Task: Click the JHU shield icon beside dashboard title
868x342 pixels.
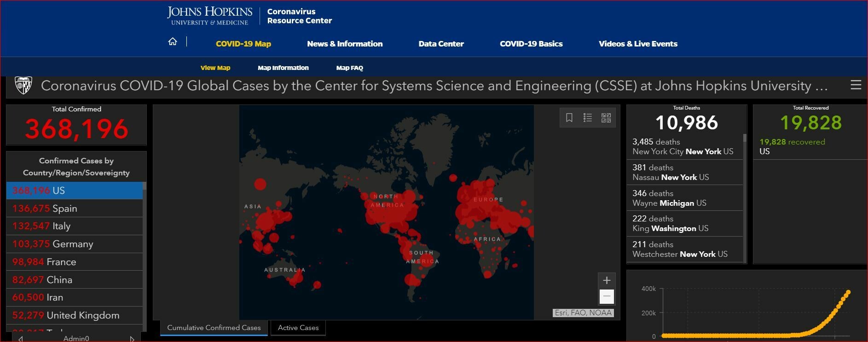Action: [23, 86]
